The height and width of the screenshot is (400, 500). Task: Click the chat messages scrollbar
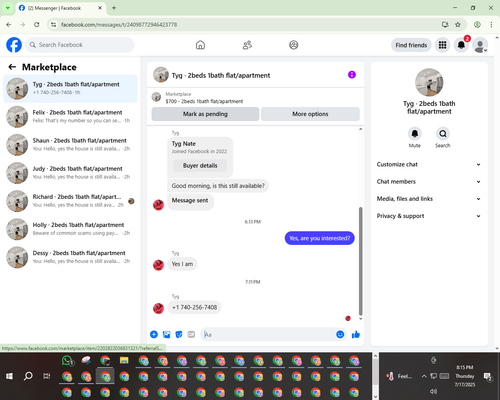click(x=360, y=261)
